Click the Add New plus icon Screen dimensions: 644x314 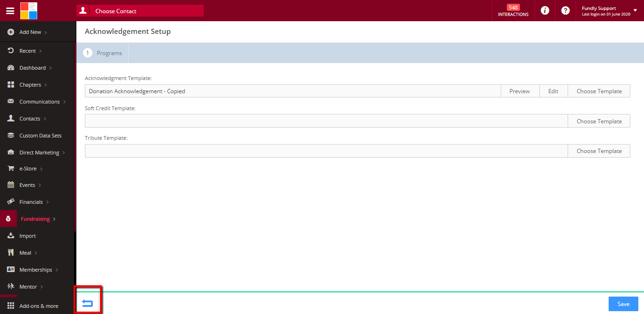(x=11, y=32)
